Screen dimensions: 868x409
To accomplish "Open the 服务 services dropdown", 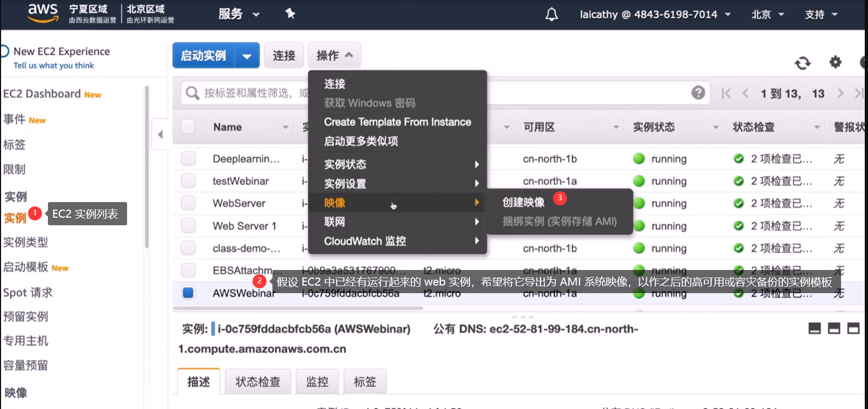I will (x=239, y=14).
